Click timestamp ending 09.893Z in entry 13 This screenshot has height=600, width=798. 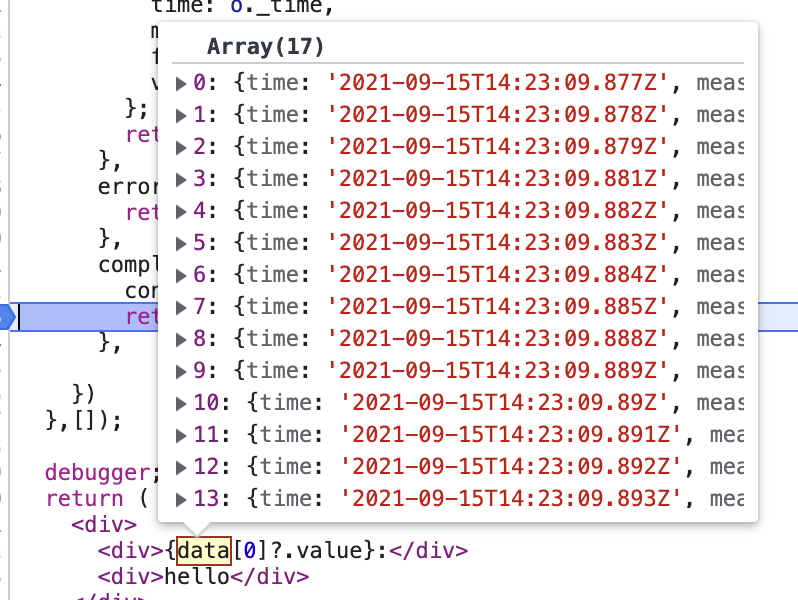[511, 499]
